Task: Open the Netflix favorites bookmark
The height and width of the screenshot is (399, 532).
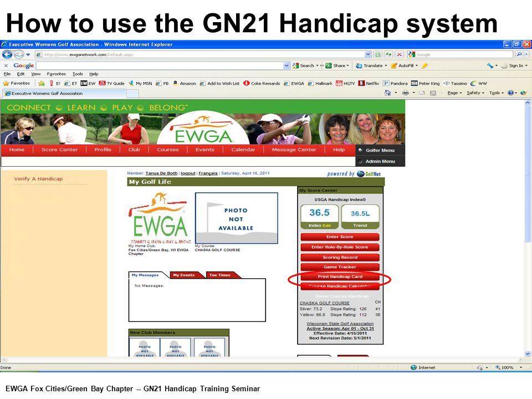Action: point(369,83)
